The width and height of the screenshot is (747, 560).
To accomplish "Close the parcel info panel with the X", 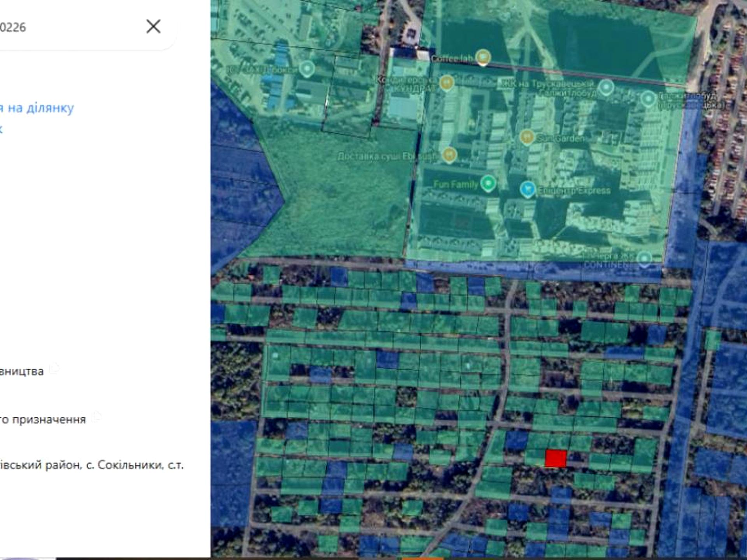I will point(153,26).
